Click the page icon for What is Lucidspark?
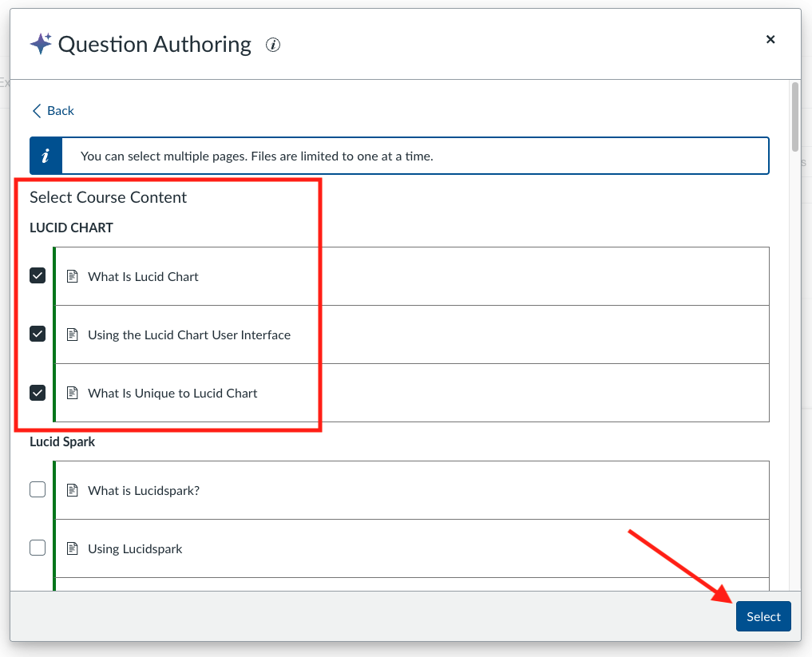 [73, 490]
